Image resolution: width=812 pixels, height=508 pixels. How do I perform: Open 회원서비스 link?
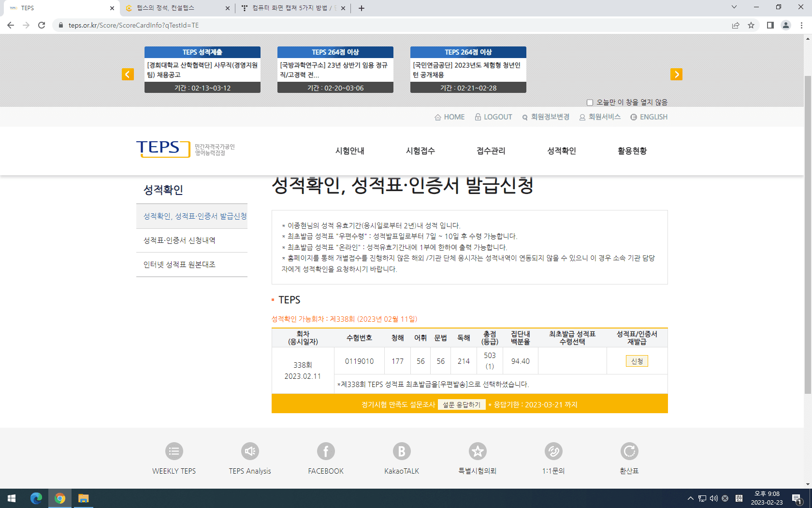point(600,117)
